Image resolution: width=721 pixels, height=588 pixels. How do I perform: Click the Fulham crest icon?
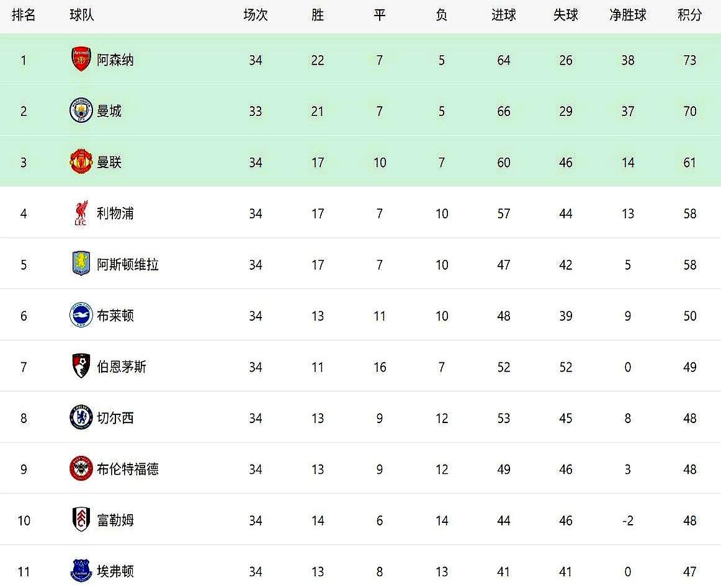click(81, 520)
